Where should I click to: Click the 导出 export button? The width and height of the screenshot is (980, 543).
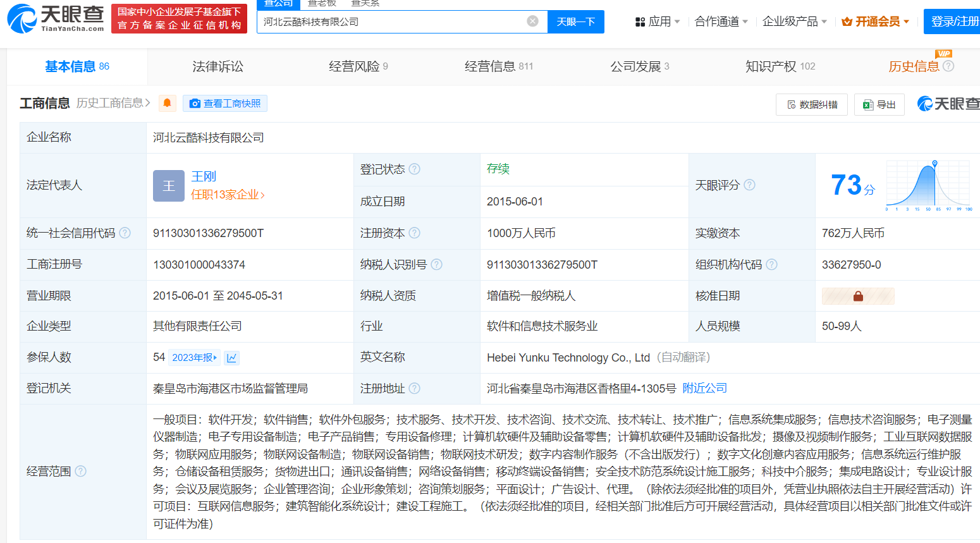879,104
